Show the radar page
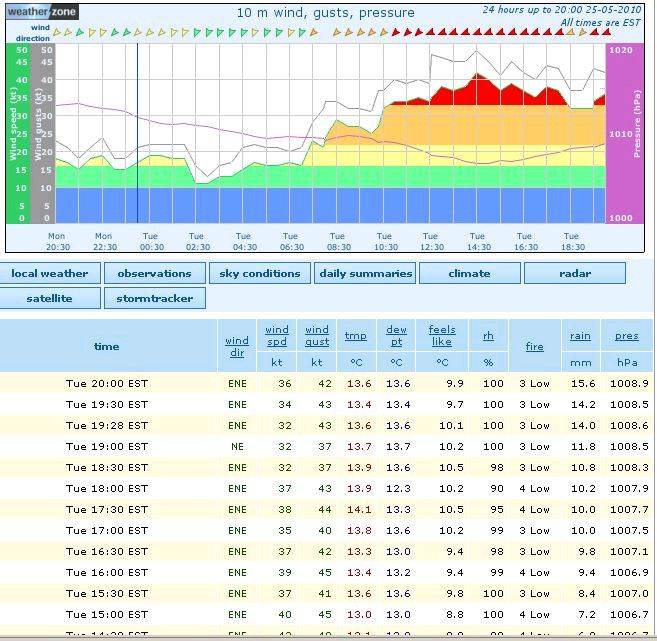657x641 pixels. (574, 273)
